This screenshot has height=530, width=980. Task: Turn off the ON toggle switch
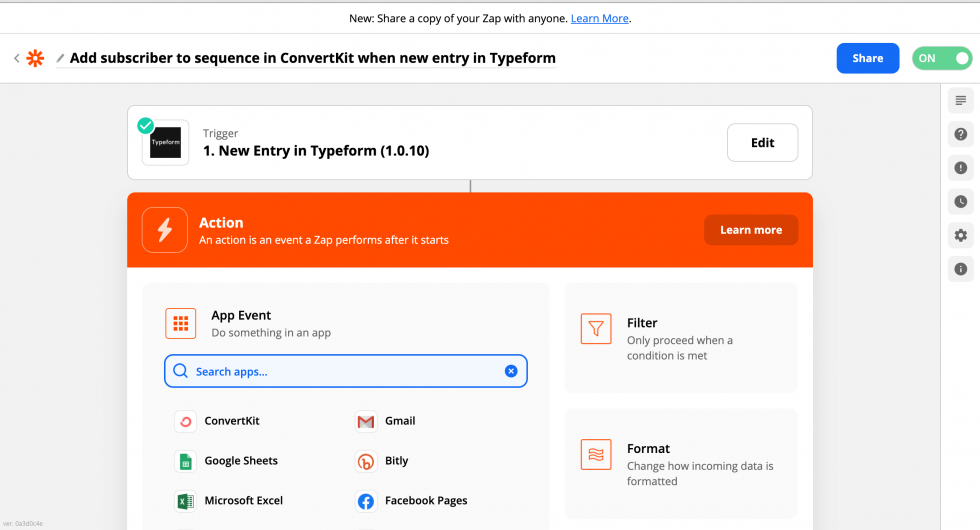pyautogui.click(x=941, y=58)
